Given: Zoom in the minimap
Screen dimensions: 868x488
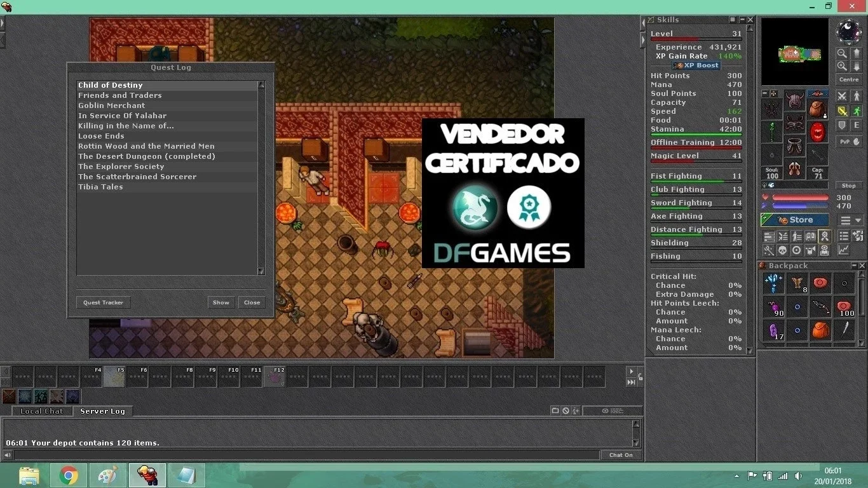Looking at the screenshot, I should click(x=842, y=65).
